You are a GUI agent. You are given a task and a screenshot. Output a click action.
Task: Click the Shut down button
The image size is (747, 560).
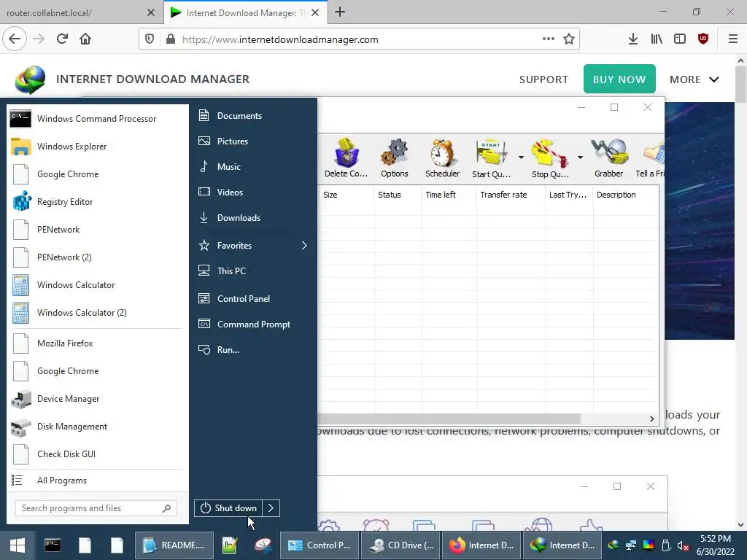click(228, 508)
